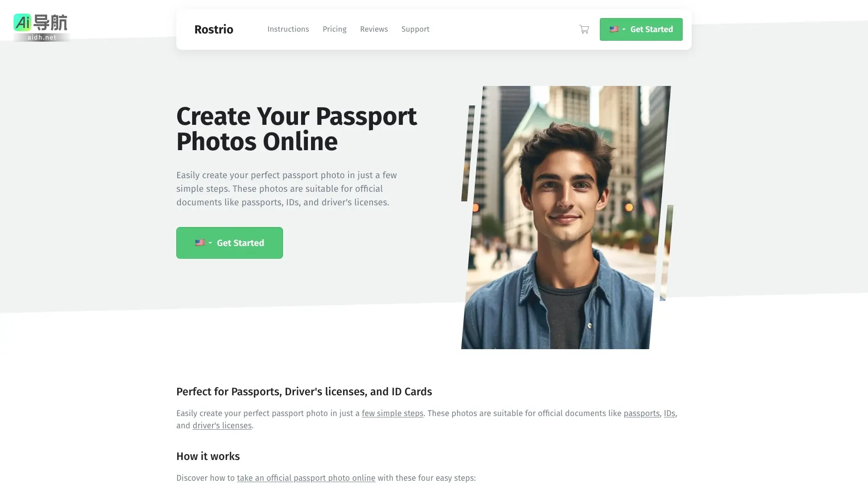Image resolution: width=868 pixels, height=488 pixels.
Task: Expand country dropdown arrow in hero button
Action: click(210, 243)
